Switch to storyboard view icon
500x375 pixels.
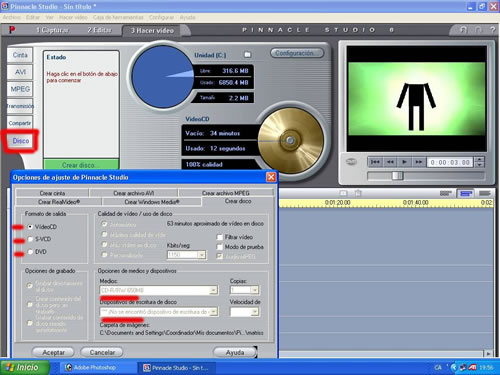[x=446, y=193]
